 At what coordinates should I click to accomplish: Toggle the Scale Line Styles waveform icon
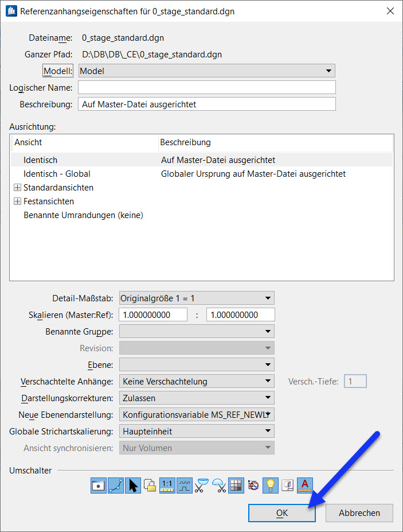coord(185,486)
